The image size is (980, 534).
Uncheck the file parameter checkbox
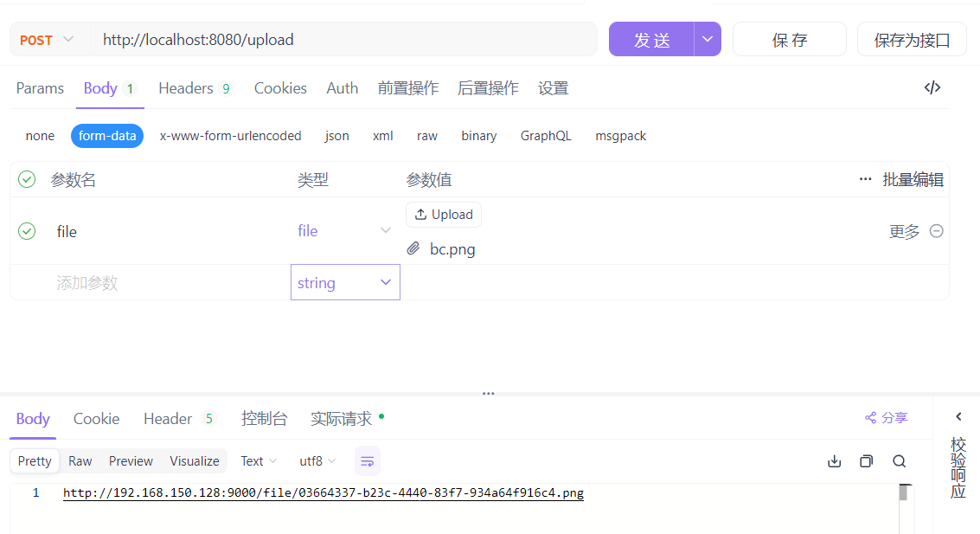[x=27, y=231]
